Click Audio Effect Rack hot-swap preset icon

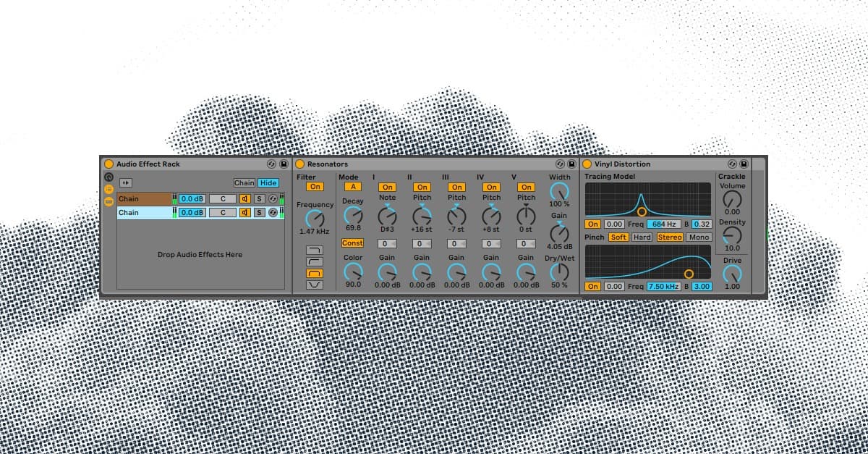[272, 164]
